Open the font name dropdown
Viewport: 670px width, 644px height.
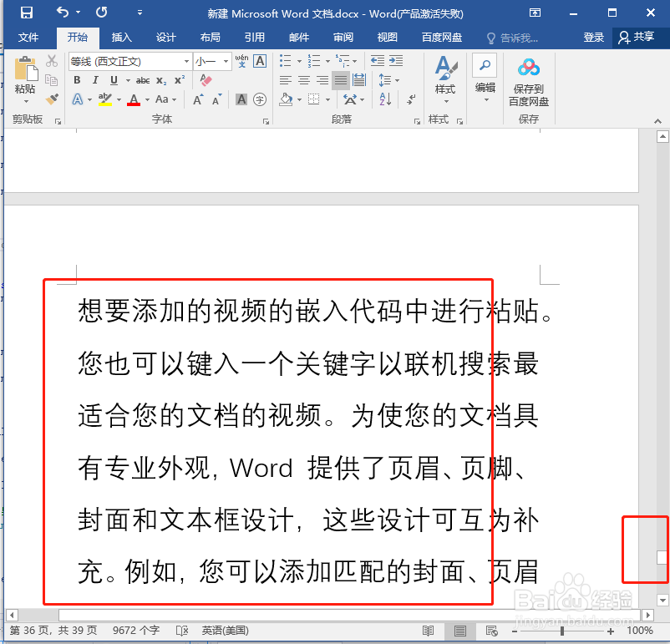185,61
